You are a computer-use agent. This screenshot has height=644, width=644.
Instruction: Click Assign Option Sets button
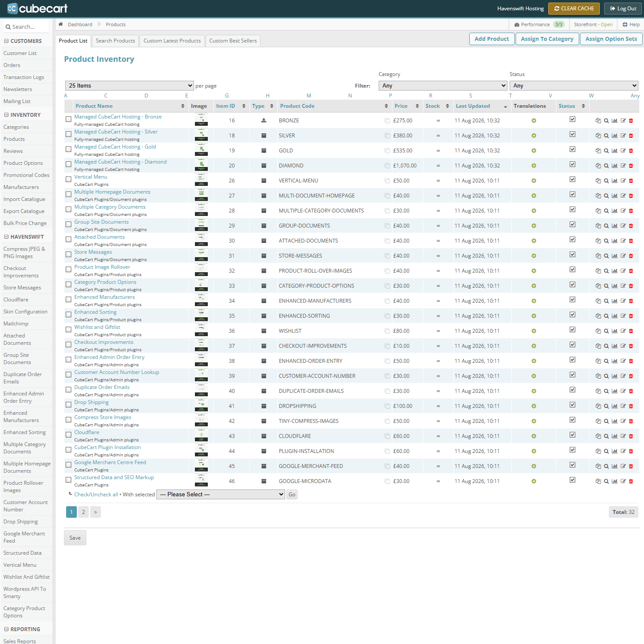click(x=611, y=39)
